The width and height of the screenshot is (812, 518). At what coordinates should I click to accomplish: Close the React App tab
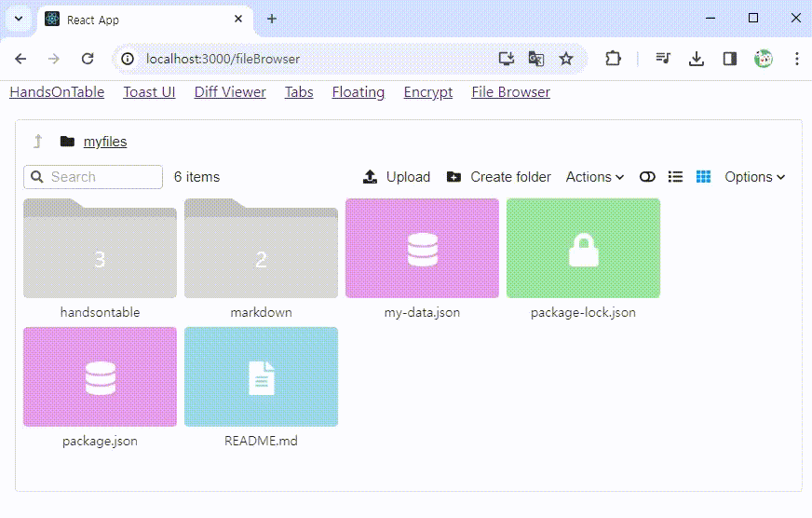pyautogui.click(x=238, y=20)
